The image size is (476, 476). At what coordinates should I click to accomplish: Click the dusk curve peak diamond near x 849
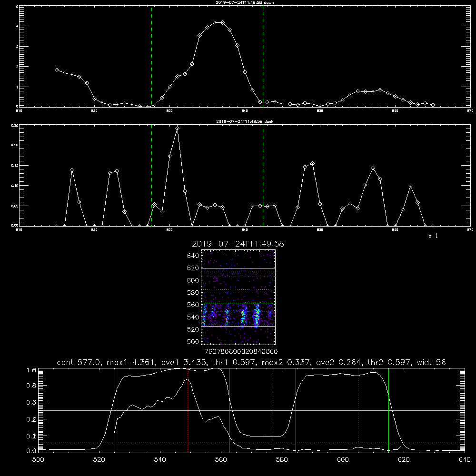312,164
